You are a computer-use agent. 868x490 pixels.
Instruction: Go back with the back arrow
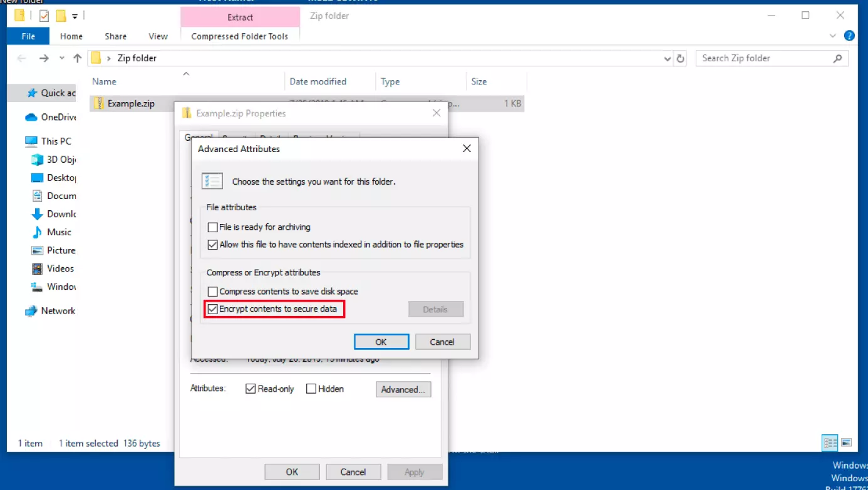(x=22, y=58)
